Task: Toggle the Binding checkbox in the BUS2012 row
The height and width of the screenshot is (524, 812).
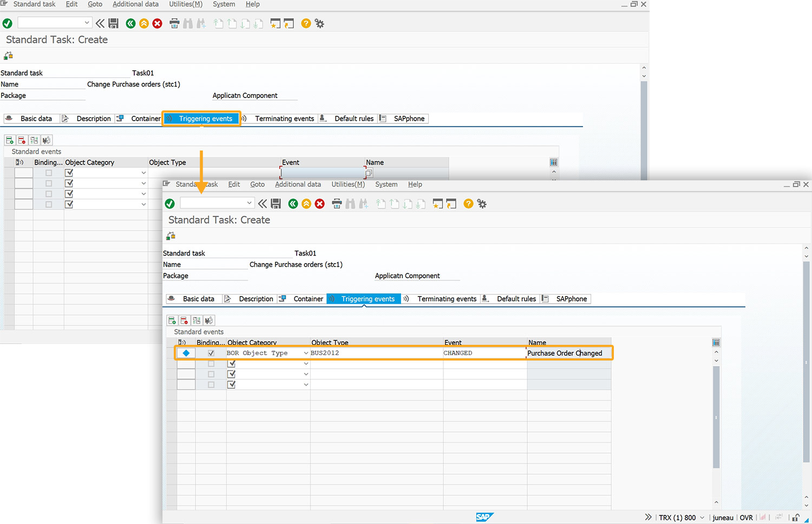Action: (211, 353)
